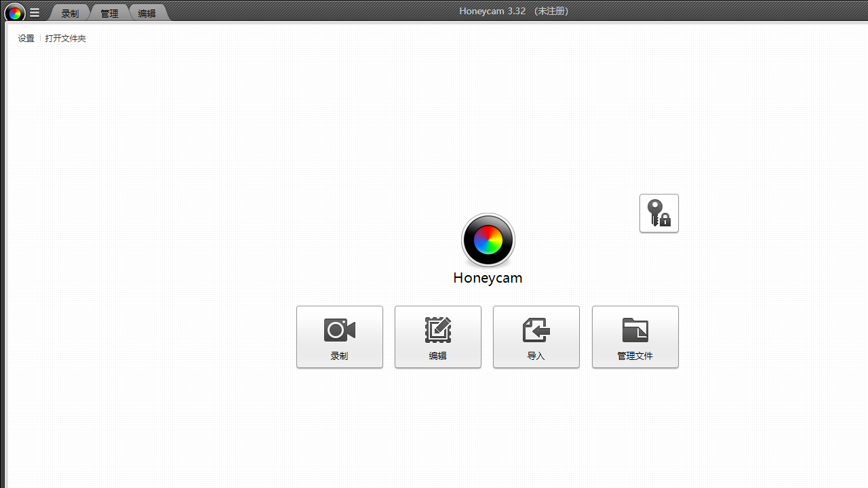The height and width of the screenshot is (488, 868).
Task: Switch to the 录制 tab
Action: 70,14
